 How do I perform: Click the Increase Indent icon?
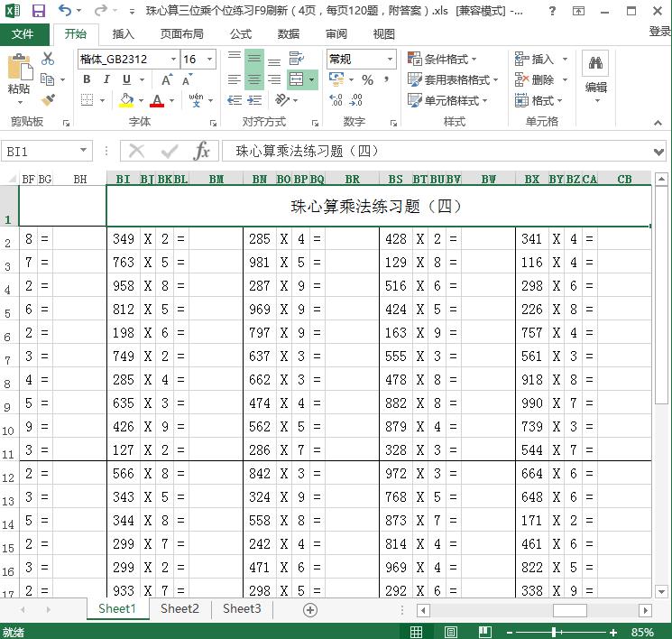(x=254, y=100)
